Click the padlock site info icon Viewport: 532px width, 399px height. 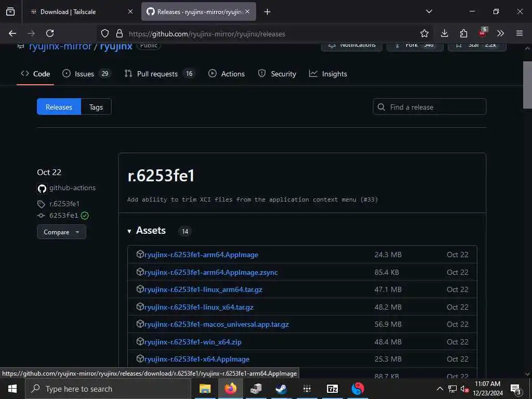coord(119,33)
